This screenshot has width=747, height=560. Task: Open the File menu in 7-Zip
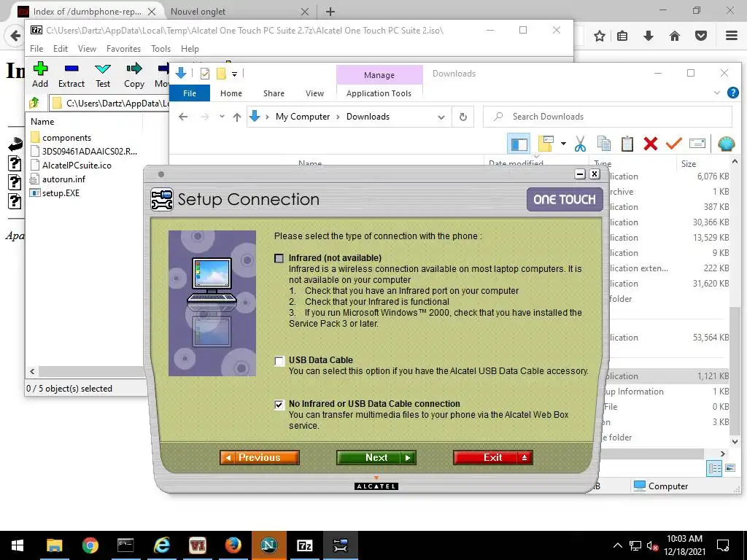click(x=36, y=49)
